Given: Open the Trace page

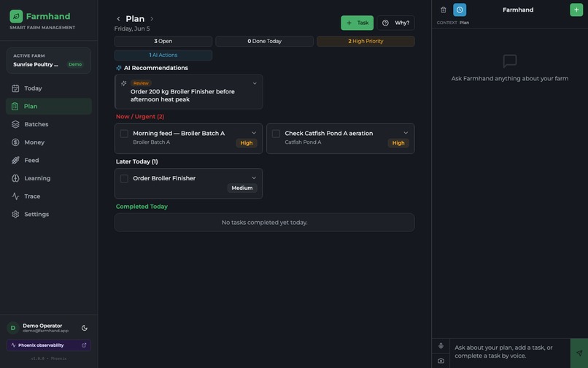Looking at the screenshot, I should 49,196.
